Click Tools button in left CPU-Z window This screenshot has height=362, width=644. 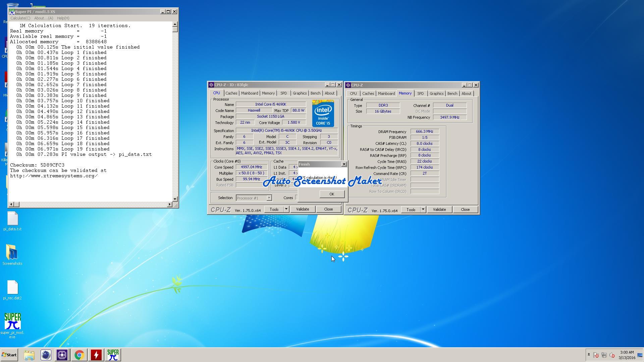274,209
